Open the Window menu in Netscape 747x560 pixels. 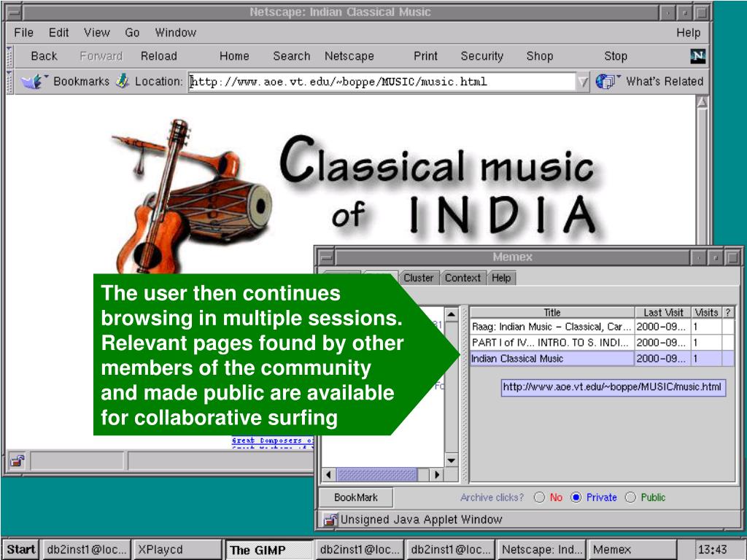(175, 32)
